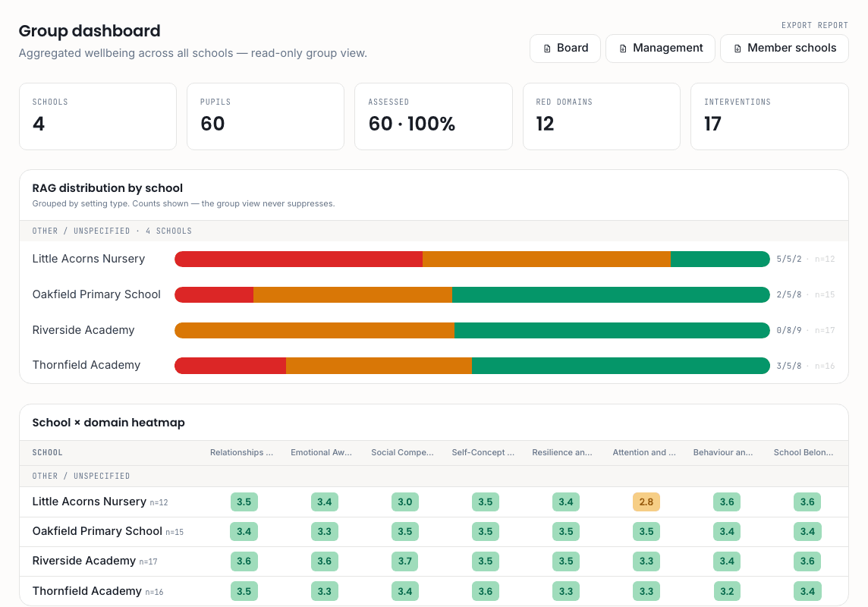
Task: Click Thornfield Academy Self-Concept 3.6 cell
Action: pyautogui.click(x=486, y=591)
